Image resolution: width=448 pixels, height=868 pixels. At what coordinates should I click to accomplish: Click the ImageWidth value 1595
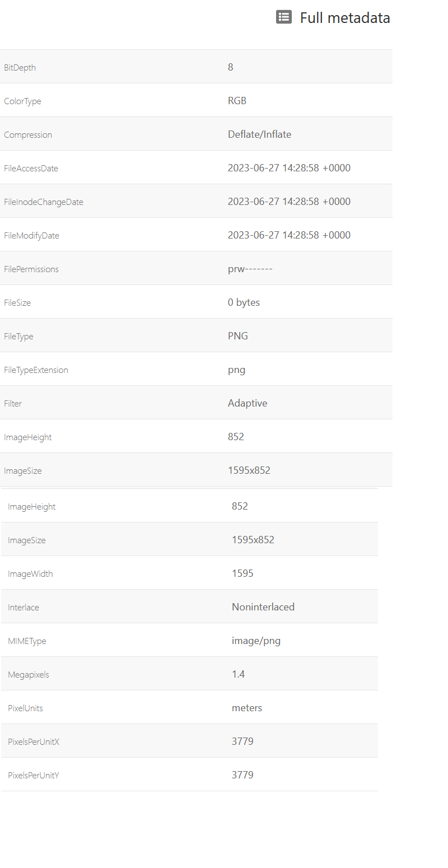(x=242, y=573)
